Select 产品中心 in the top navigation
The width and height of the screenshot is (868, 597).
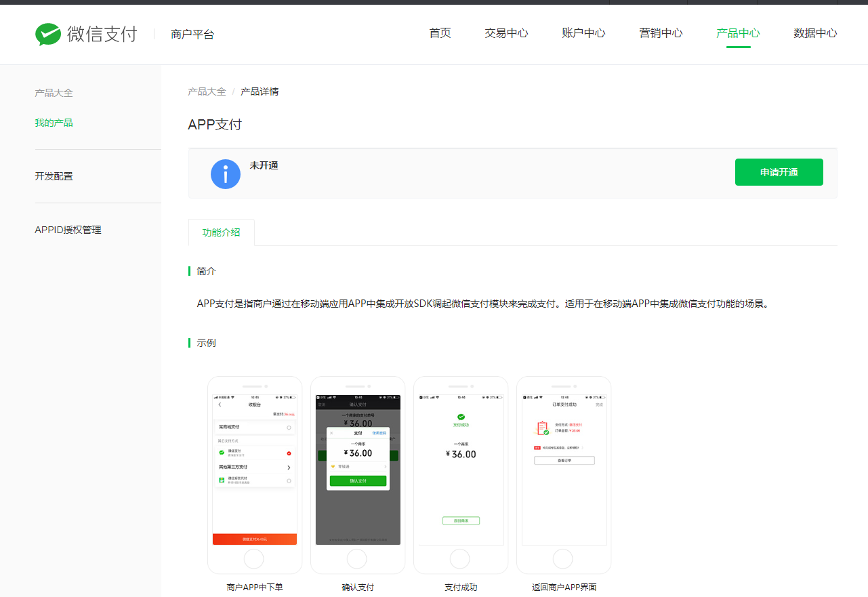pyautogui.click(x=738, y=33)
